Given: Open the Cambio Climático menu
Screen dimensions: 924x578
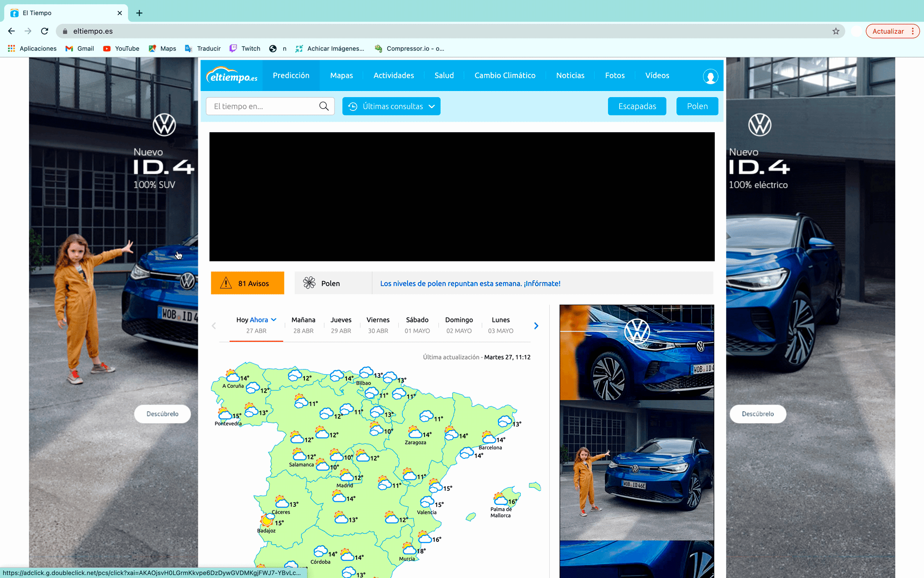Looking at the screenshot, I should click(505, 75).
